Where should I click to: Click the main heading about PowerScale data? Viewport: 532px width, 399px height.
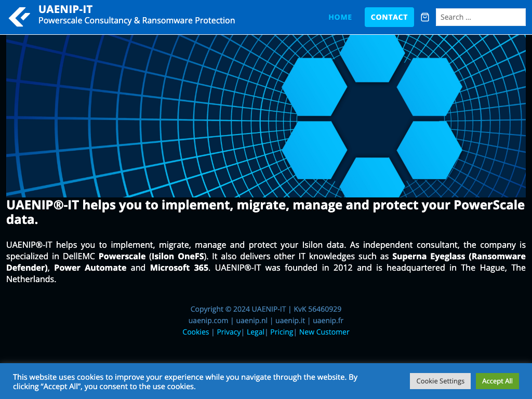(265, 212)
